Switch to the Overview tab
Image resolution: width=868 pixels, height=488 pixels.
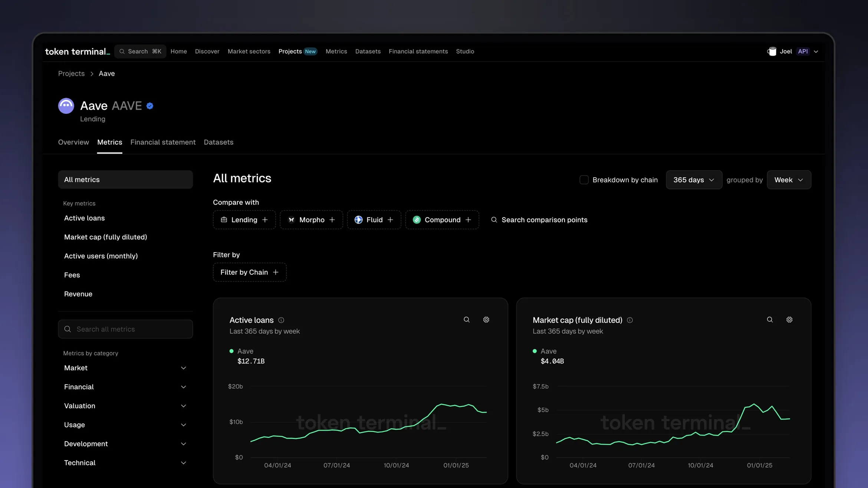[x=73, y=142]
